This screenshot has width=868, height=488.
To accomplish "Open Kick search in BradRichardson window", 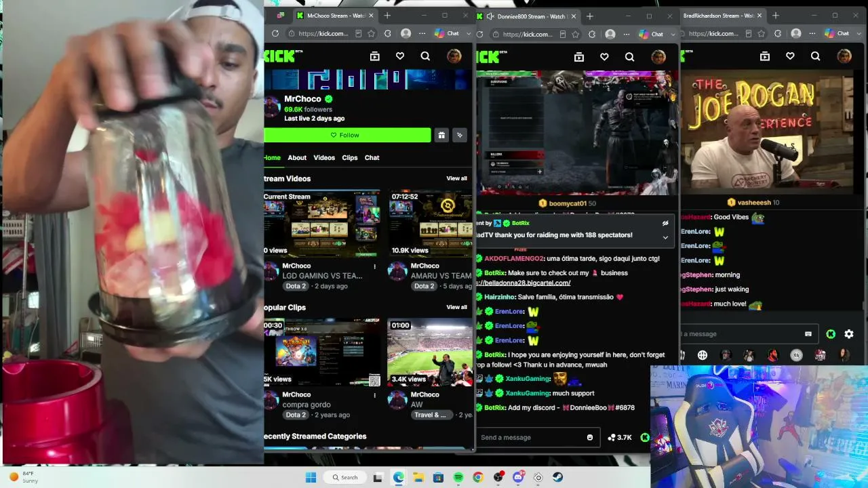I will pyautogui.click(x=815, y=56).
